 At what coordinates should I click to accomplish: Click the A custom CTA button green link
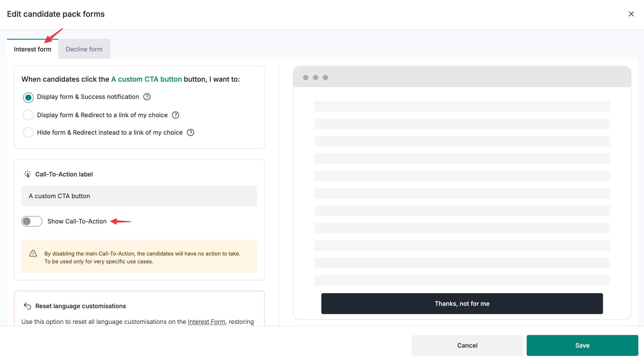point(147,79)
